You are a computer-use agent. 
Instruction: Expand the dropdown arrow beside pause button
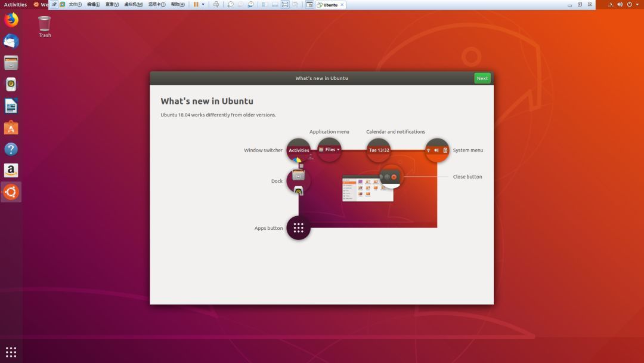203,4
